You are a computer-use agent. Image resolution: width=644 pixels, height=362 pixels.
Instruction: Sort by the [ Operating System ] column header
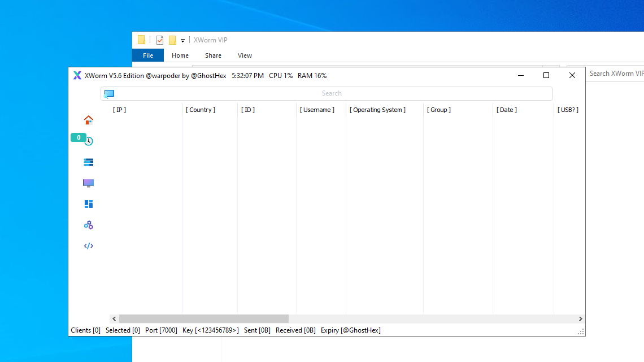tap(377, 110)
